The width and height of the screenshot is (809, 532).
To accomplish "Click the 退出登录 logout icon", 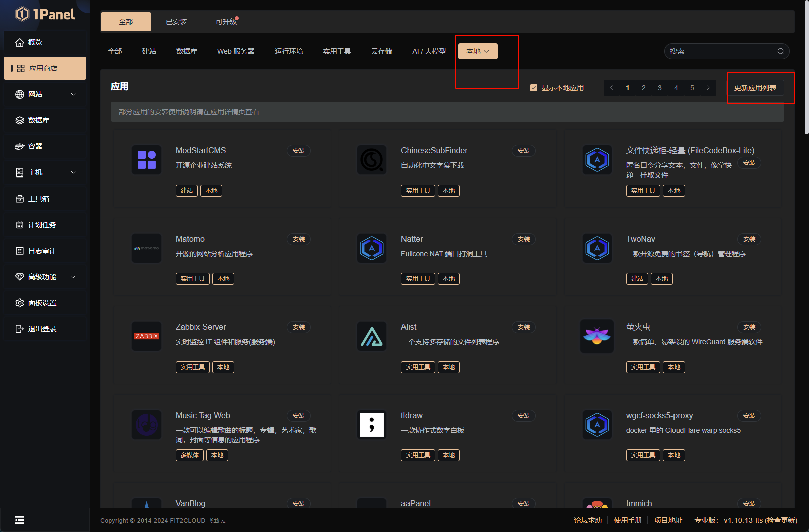I will pos(20,329).
